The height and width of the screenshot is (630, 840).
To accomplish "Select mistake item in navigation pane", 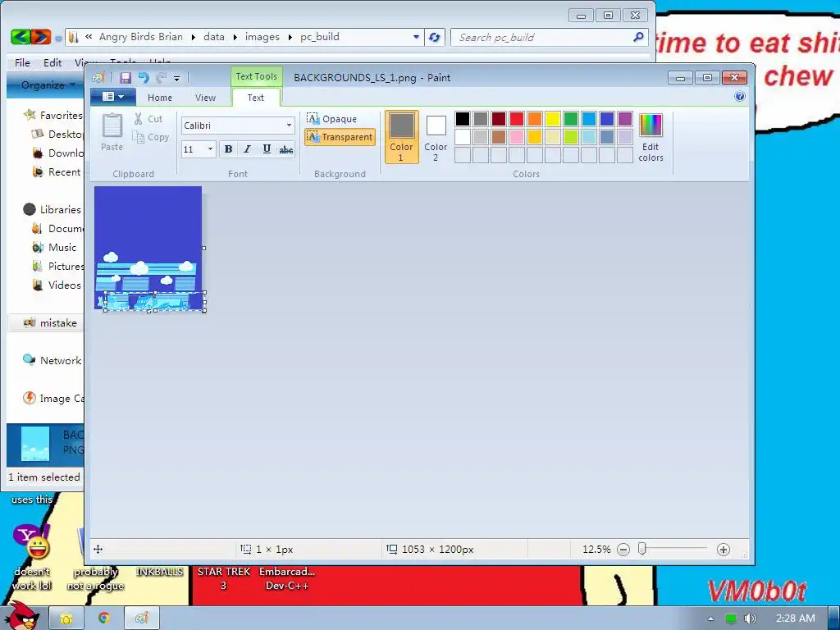I will click(51, 323).
